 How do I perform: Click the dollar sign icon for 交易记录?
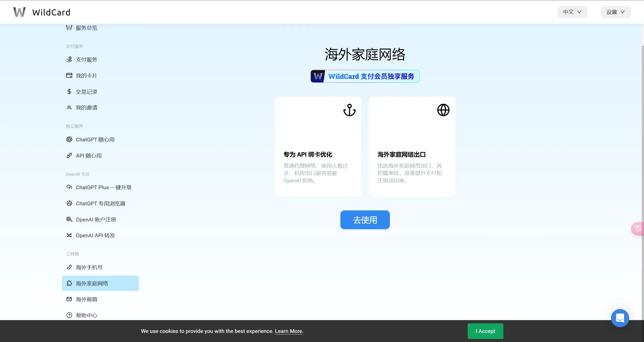coord(69,92)
